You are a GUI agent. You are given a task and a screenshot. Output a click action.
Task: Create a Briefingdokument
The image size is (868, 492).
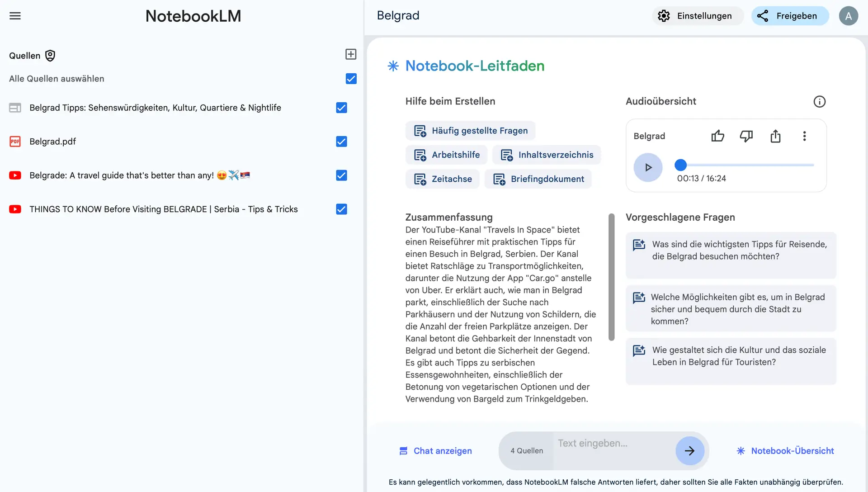[x=538, y=179]
